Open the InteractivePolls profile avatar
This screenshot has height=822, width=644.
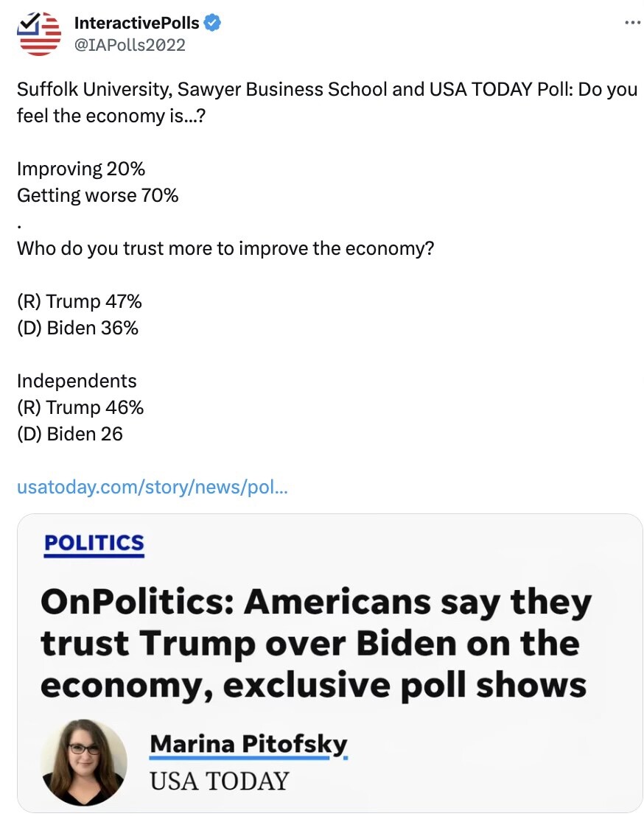pos(39,33)
